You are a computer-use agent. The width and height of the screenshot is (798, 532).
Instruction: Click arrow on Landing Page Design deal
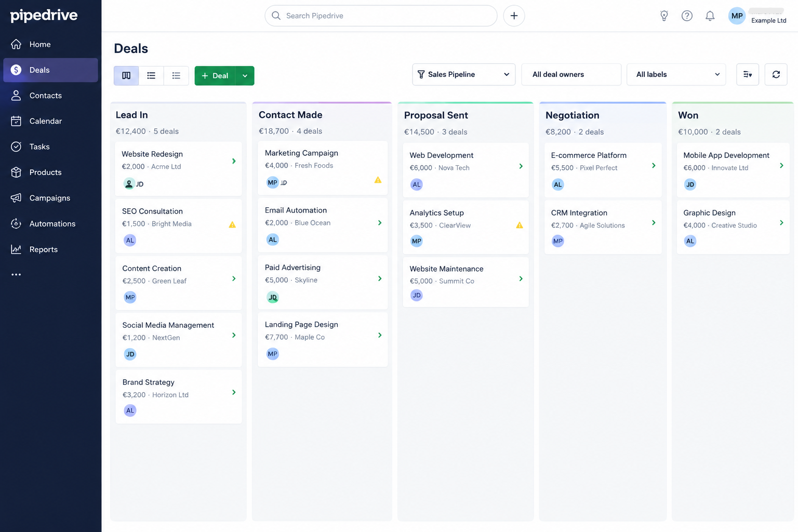(380, 335)
